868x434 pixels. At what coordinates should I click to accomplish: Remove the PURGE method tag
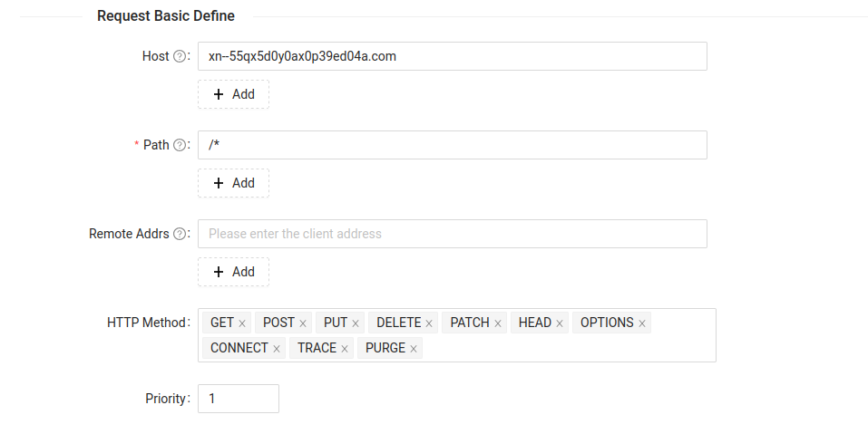click(414, 349)
